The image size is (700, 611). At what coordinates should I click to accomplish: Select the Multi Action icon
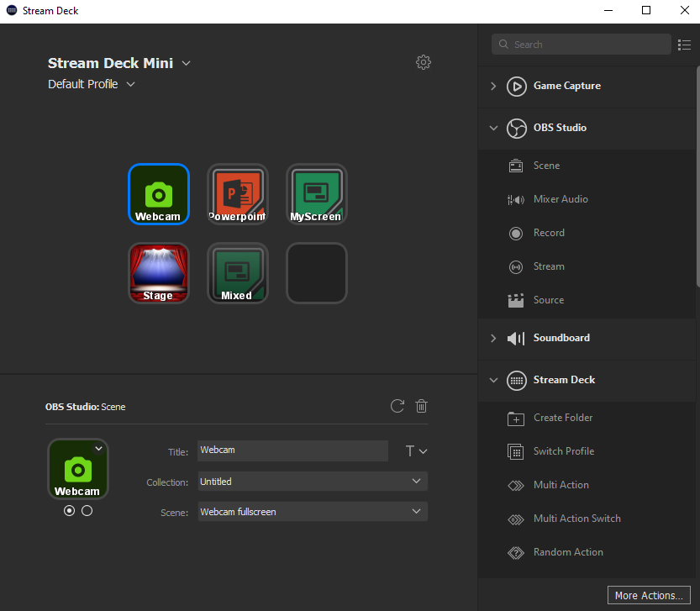516,486
